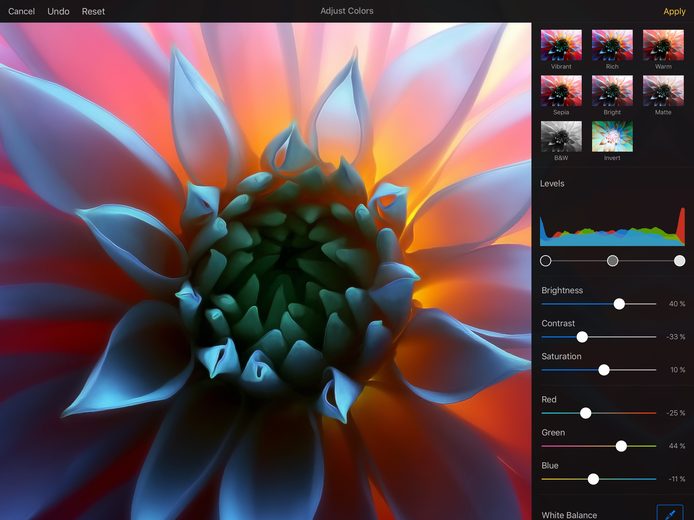The height and width of the screenshot is (520, 694).
Task: Cancel the color adjustments
Action: click(x=21, y=12)
